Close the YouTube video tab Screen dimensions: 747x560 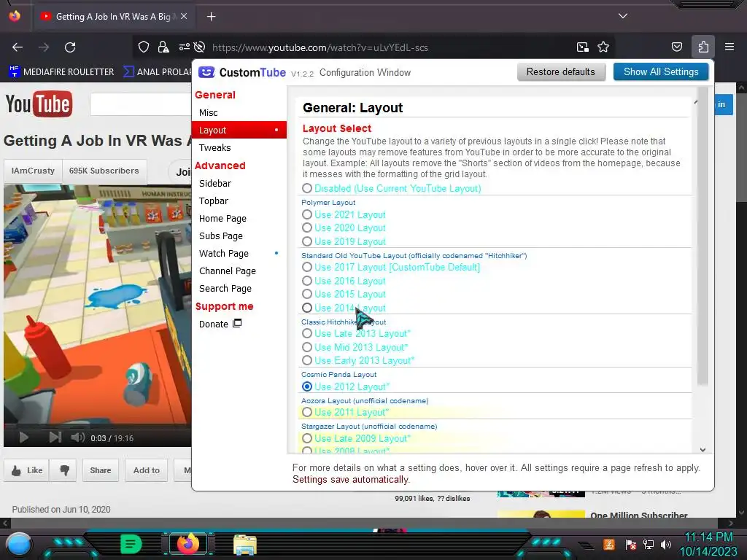(x=184, y=16)
